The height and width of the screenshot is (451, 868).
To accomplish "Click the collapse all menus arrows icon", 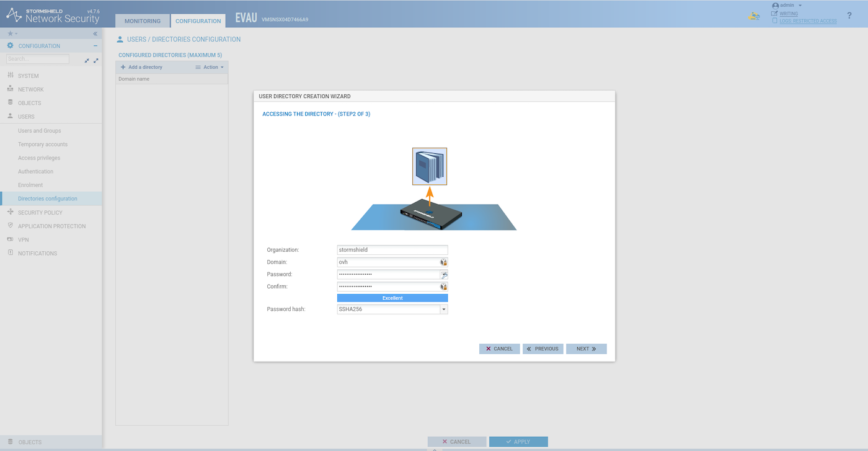I will (87, 60).
